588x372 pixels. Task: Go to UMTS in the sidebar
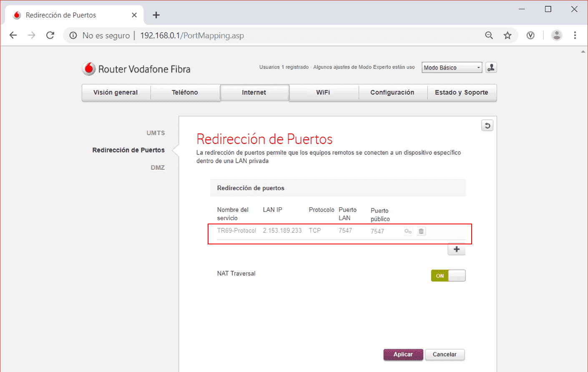click(156, 133)
